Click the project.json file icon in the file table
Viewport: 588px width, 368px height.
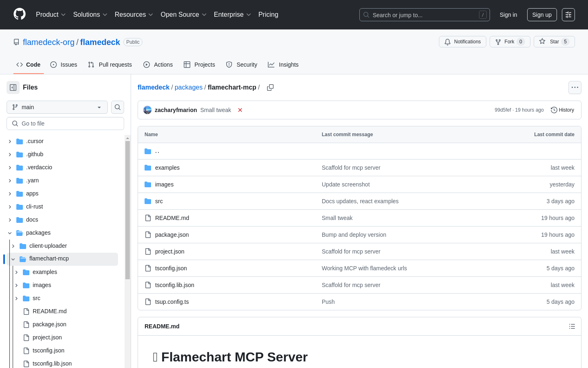(x=148, y=251)
